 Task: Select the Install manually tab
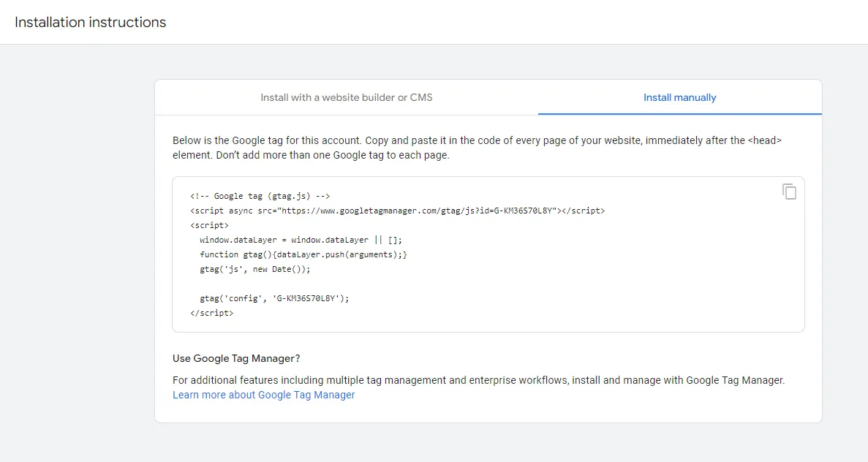(x=679, y=97)
